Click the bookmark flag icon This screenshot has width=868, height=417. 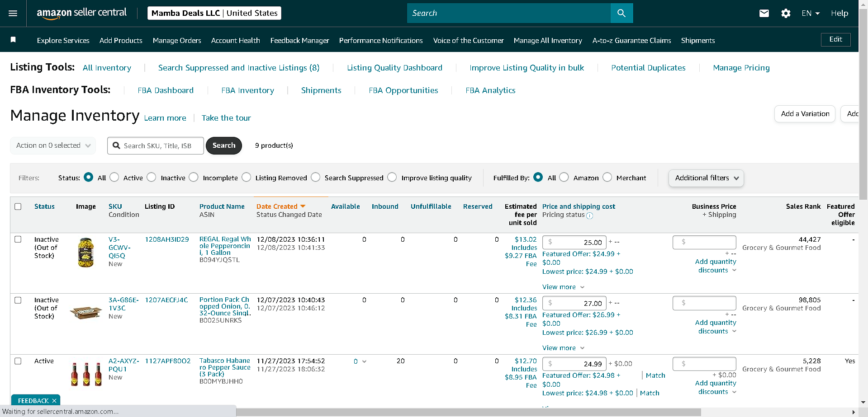click(14, 40)
